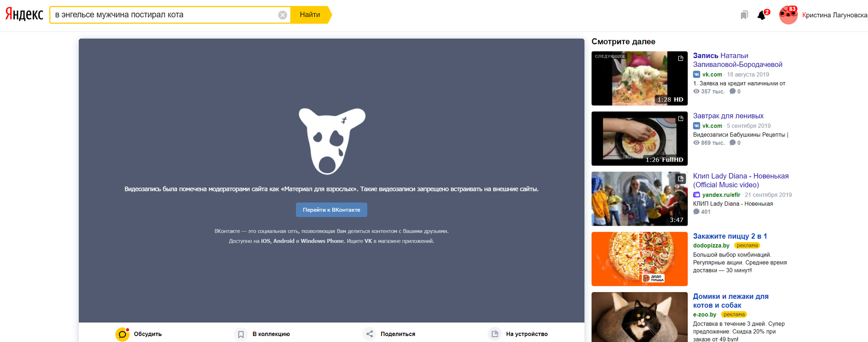This screenshot has height=342, width=868.
Task: Click the В коллекцию bookmark icon
Action: click(241, 334)
